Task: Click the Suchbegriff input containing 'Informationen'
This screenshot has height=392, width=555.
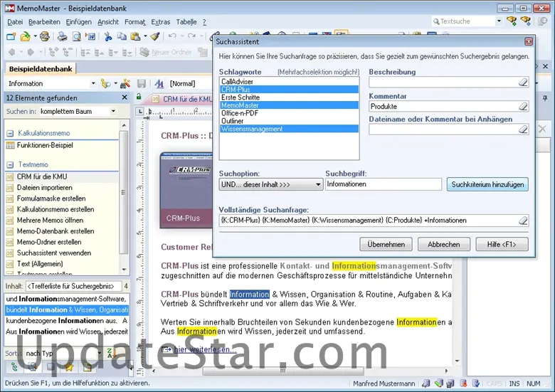Action: click(384, 184)
